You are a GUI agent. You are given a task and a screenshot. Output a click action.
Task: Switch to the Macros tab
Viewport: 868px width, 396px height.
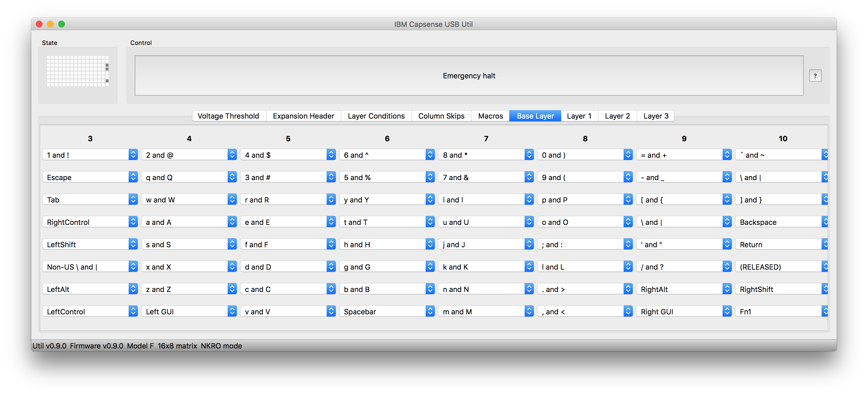489,116
